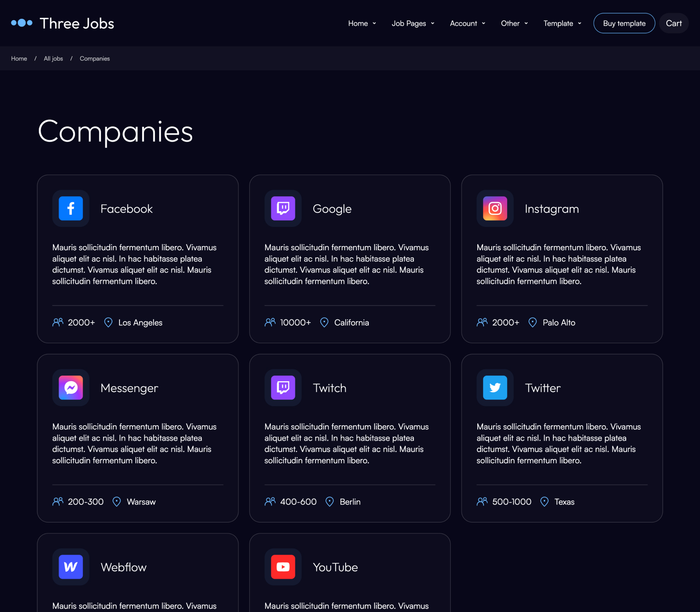Expand the Home dropdown chevron

(x=374, y=23)
